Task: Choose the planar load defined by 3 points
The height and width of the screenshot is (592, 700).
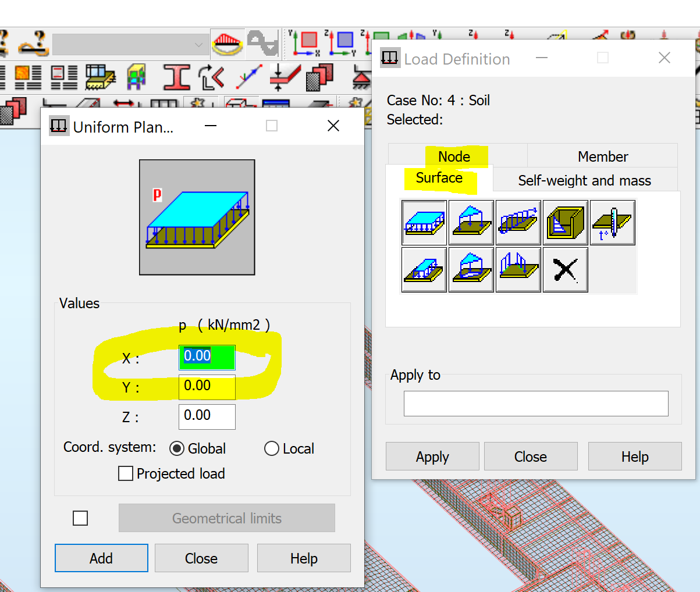Action: click(471, 223)
